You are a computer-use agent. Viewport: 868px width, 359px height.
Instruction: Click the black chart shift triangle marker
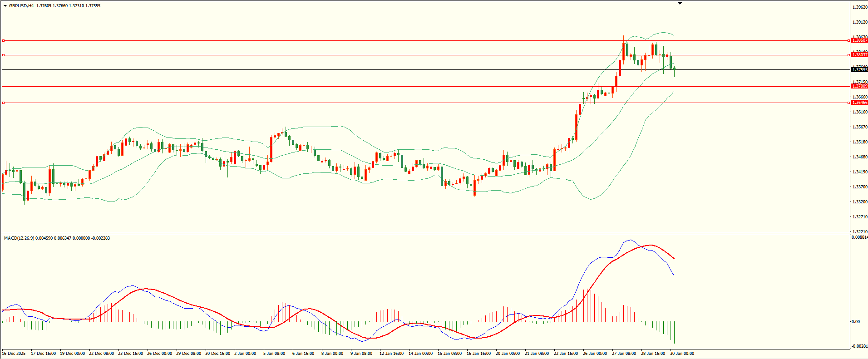pyautogui.click(x=680, y=3)
